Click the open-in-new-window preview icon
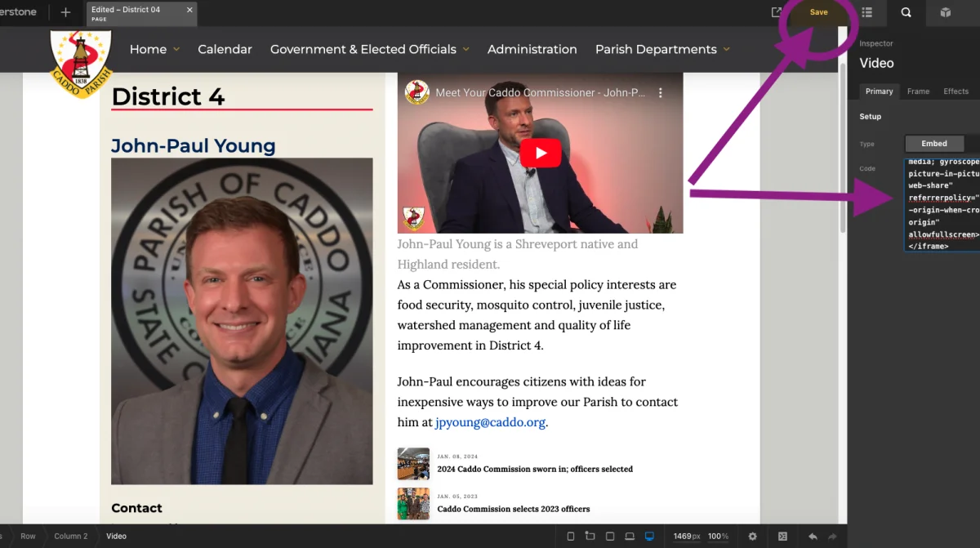 [776, 12]
